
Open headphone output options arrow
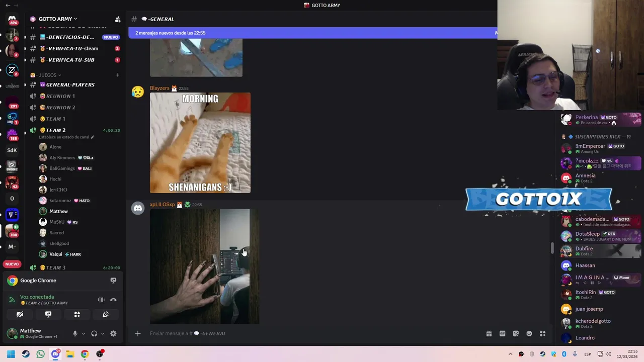pyautogui.click(x=102, y=333)
